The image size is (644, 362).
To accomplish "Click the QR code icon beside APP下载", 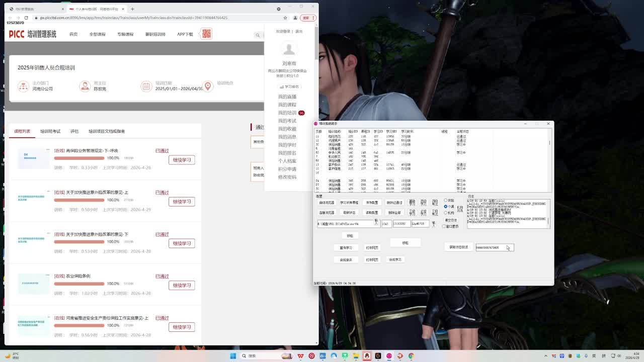I will pos(206,34).
